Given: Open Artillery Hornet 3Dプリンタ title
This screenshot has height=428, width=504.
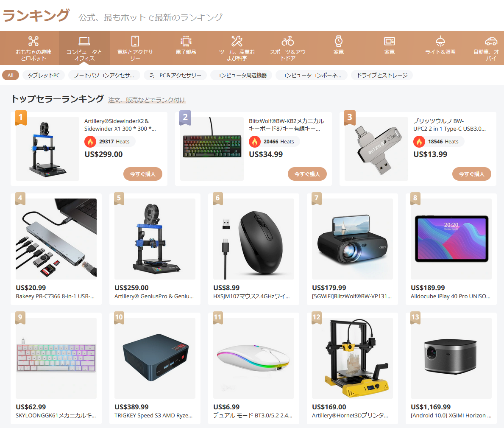Looking at the screenshot, I should pyautogui.click(x=350, y=415).
